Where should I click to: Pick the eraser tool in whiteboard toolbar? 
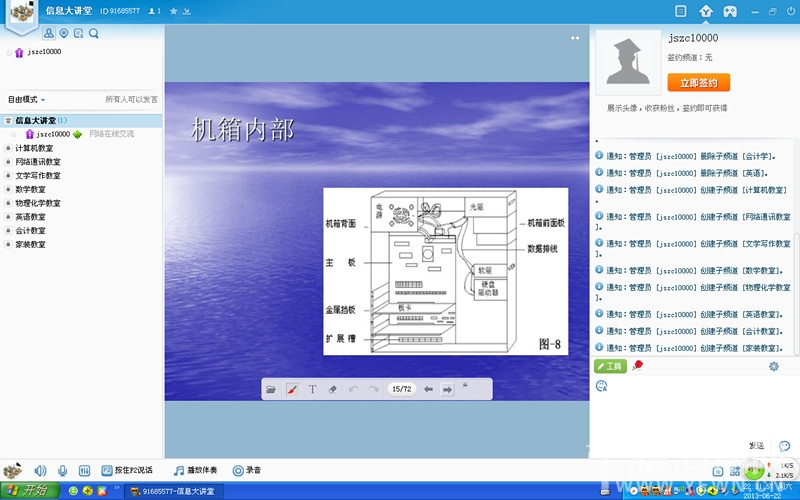[x=333, y=389]
